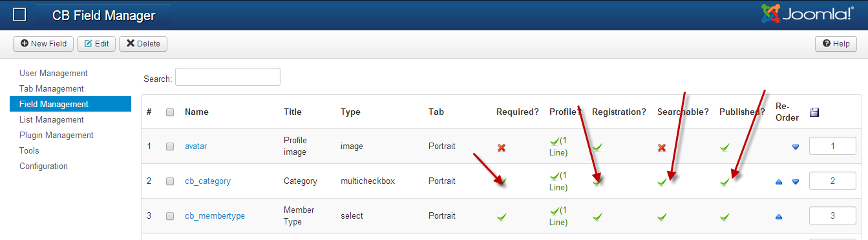868x240 pixels.
Task: Move avatar field down with arrow
Action: click(796, 147)
